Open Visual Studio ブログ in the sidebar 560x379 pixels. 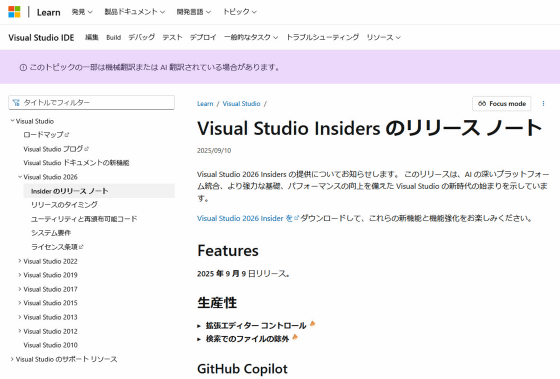(x=53, y=149)
